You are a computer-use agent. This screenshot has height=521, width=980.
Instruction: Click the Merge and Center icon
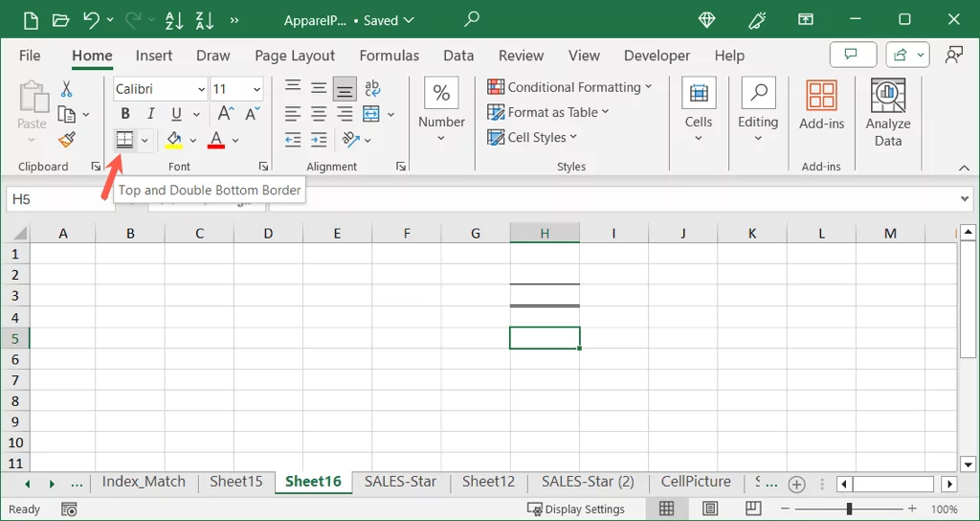click(x=371, y=115)
